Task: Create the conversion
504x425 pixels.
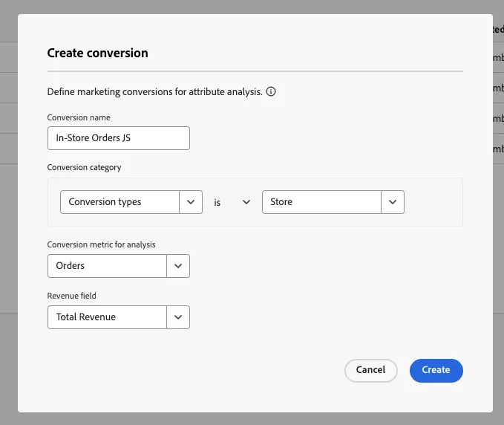Action: (436, 371)
